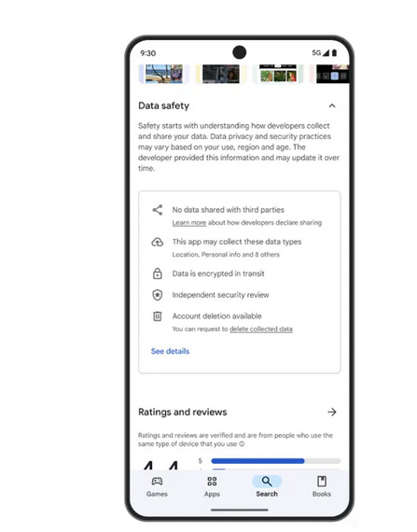The width and height of the screenshot is (417, 532).
Task: Open the delete collected data link
Action: point(261,329)
